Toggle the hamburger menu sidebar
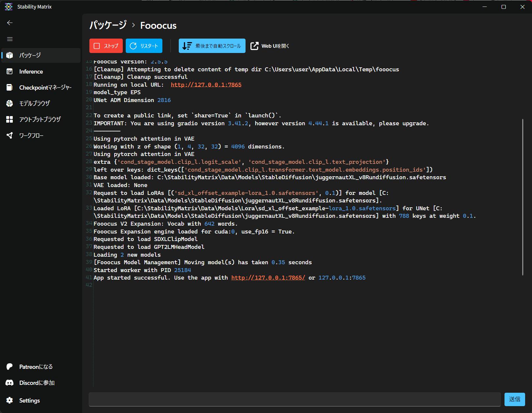532x413 pixels. click(10, 39)
